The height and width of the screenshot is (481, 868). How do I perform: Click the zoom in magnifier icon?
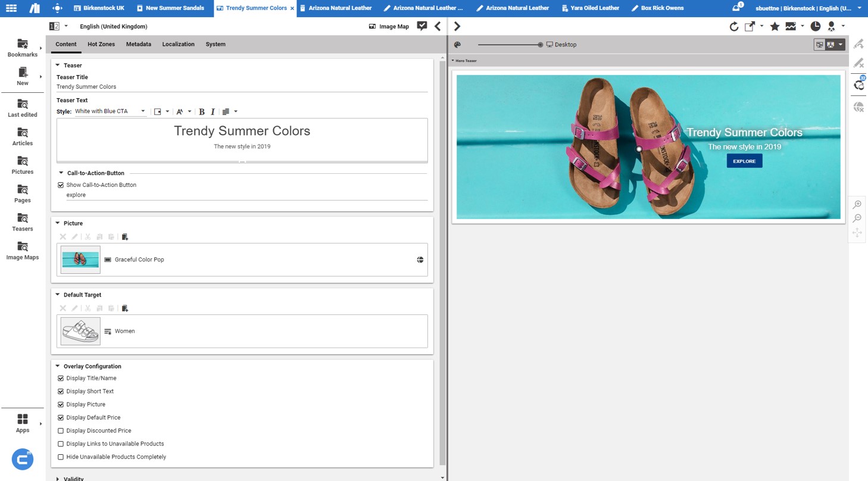857,204
